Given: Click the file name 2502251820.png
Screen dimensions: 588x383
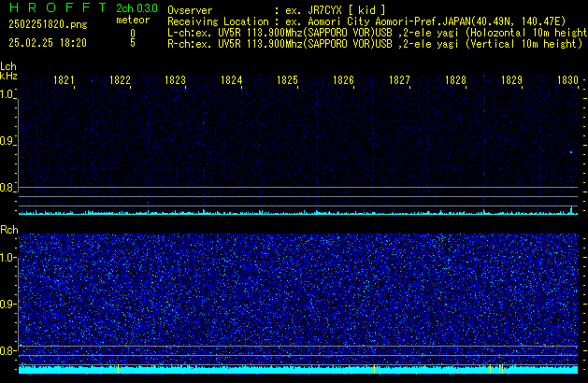Looking at the screenshot, I should click(48, 24).
